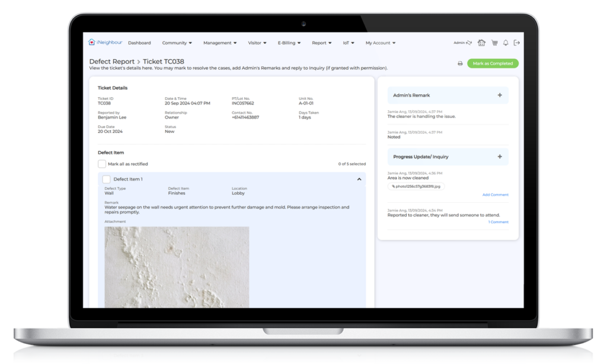Collapse the Defect Item 1 section chevron
607x364 pixels.
[x=359, y=179]
